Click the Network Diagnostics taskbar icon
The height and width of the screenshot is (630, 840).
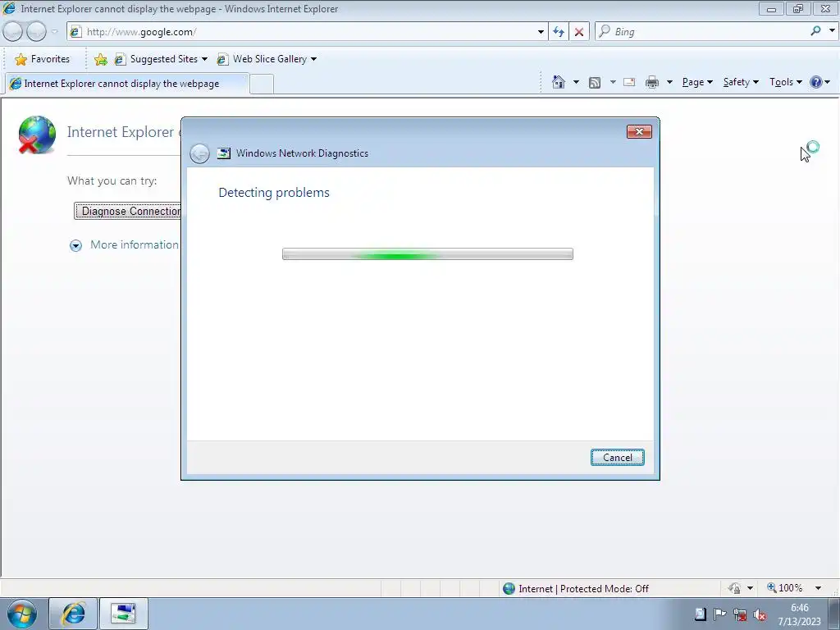tap(123, 614)
